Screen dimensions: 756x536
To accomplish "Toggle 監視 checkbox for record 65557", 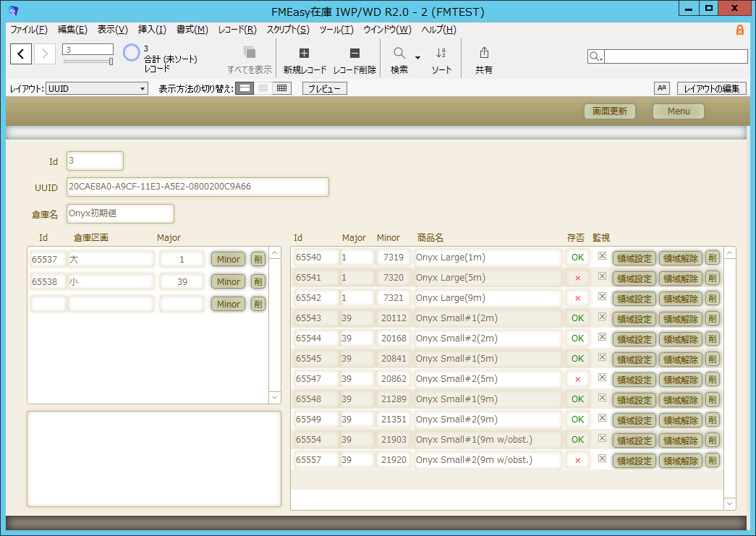I will tap(602, 459).
